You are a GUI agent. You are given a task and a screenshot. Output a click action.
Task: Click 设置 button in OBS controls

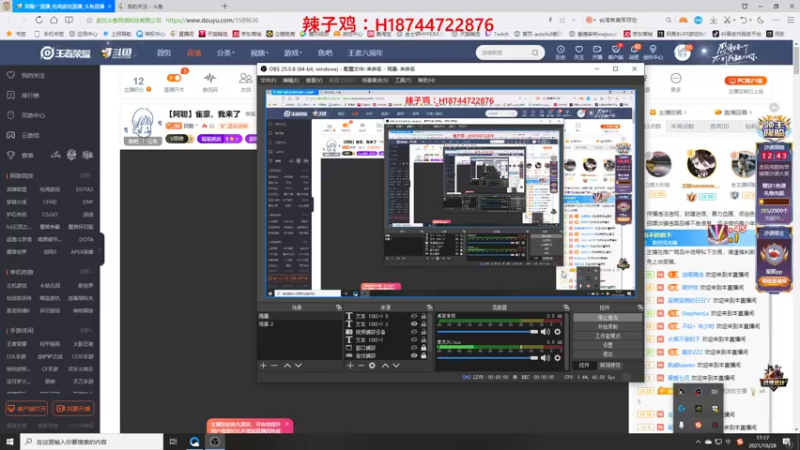(607, 345)
